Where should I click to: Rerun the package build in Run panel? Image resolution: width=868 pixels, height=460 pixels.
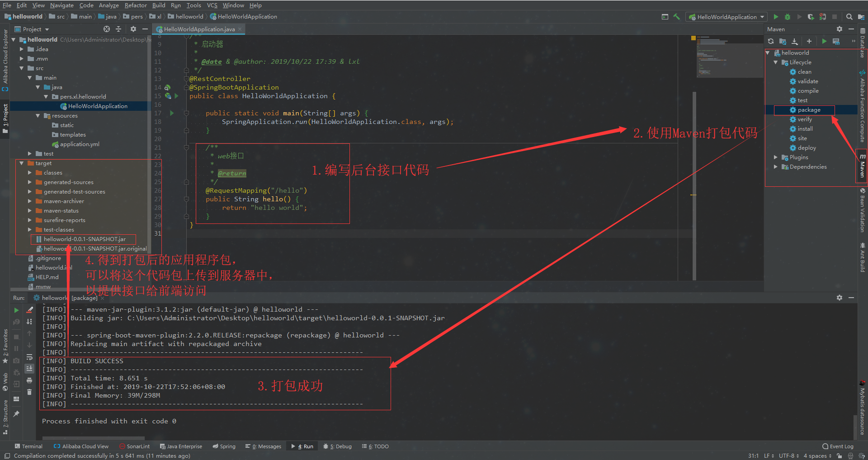[x=16, y=310]
